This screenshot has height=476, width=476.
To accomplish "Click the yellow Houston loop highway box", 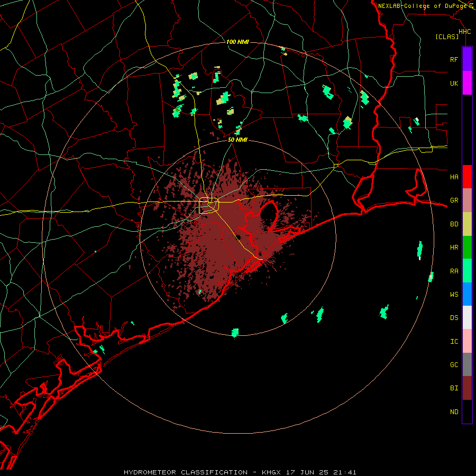I will pyautogui.click(x=209, y=206).
